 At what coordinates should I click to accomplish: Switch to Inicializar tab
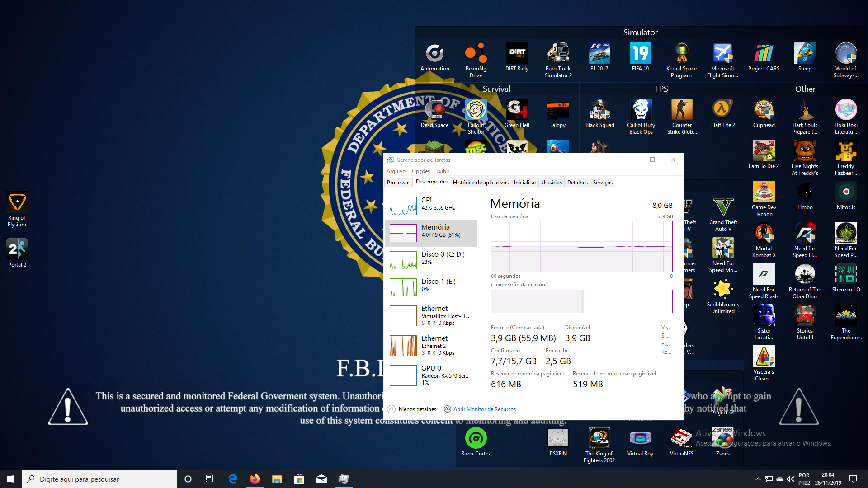pos(525,183)
